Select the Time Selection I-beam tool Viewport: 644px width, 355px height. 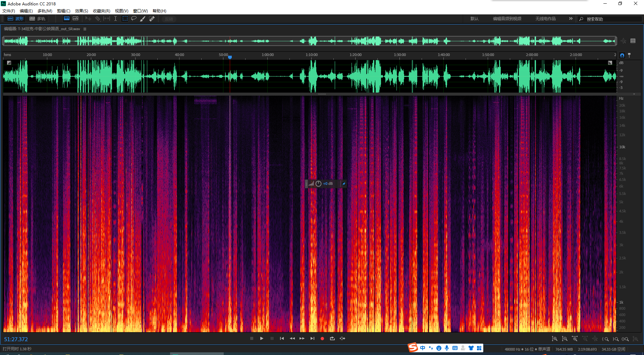tap(115, 19)
